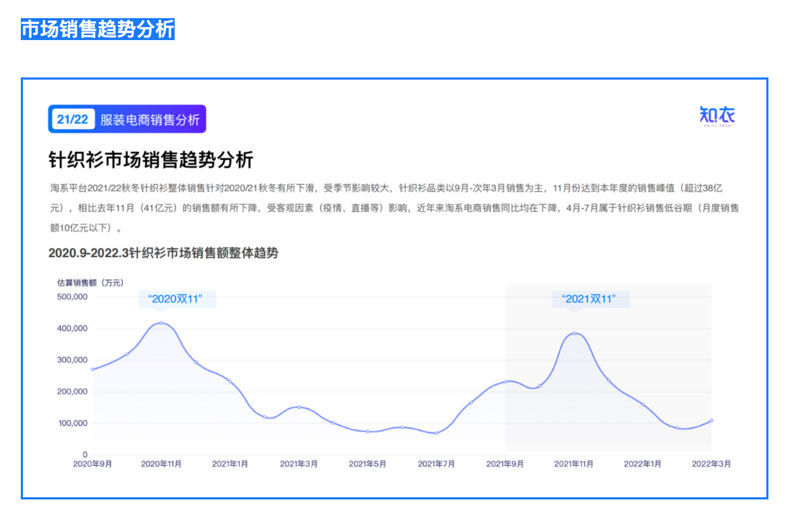This screenshot has width=785, height=532.
Task: Click the 200,000 y-axis value
Action: [72, 392]
